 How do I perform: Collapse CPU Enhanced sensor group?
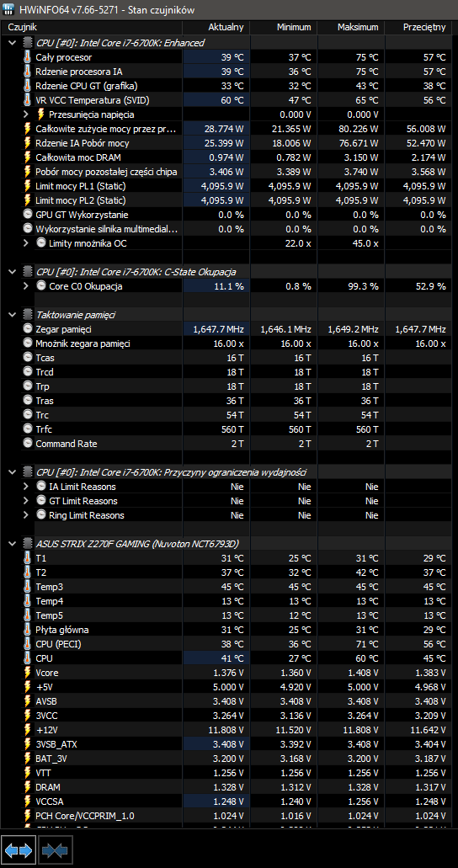coord(13,43)
